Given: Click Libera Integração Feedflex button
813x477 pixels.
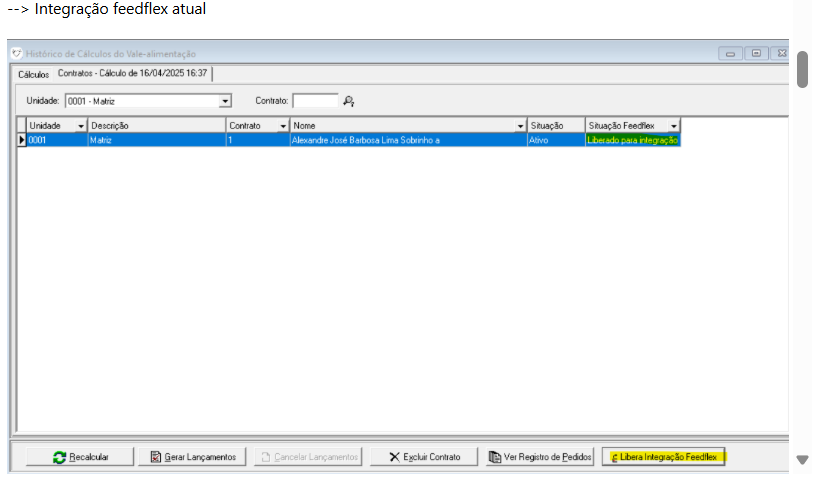Looking at the screenshot, I should coord(665,457).
